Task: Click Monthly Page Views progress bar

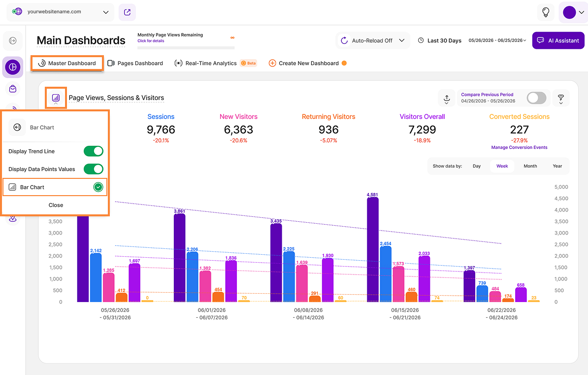Action: pos(186,48)
